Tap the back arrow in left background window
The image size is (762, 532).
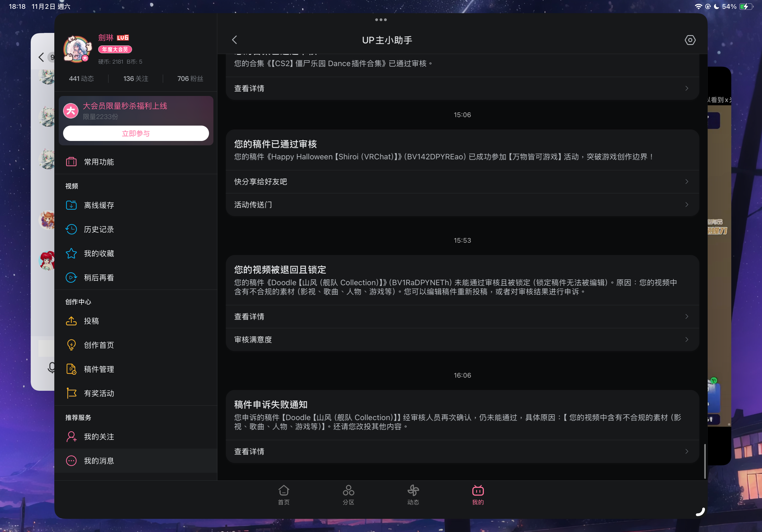click(x=41, y=57)
